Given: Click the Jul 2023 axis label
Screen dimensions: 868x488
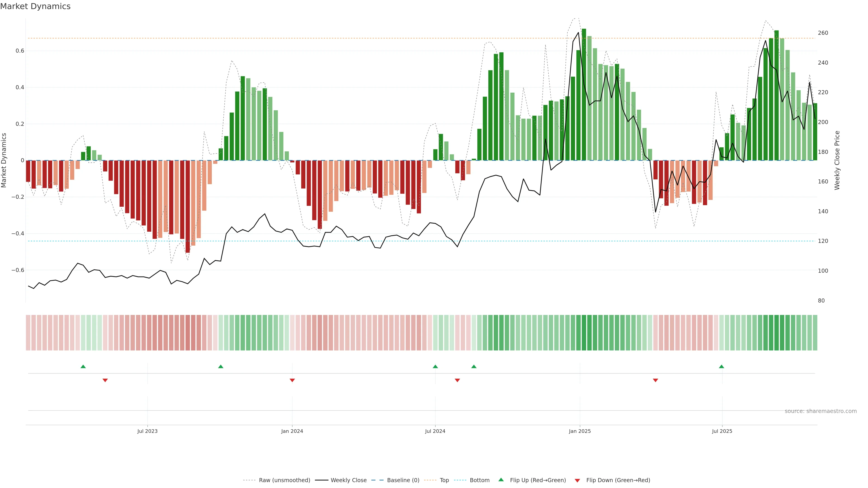Looking at the screenshot, I should [147, 431].
